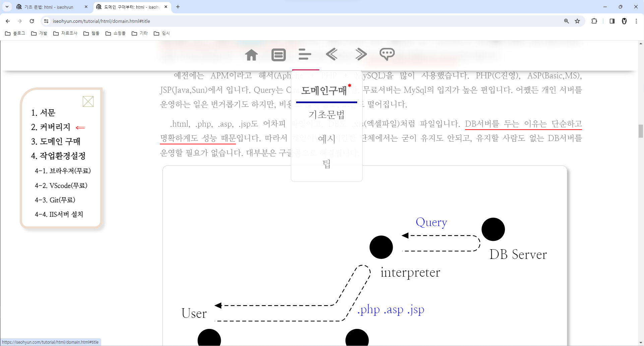Open 4-4. IIS서버 설치 section
Image resolution: width=644 pixels, height=346 pixels.
[x=59, y=214]
